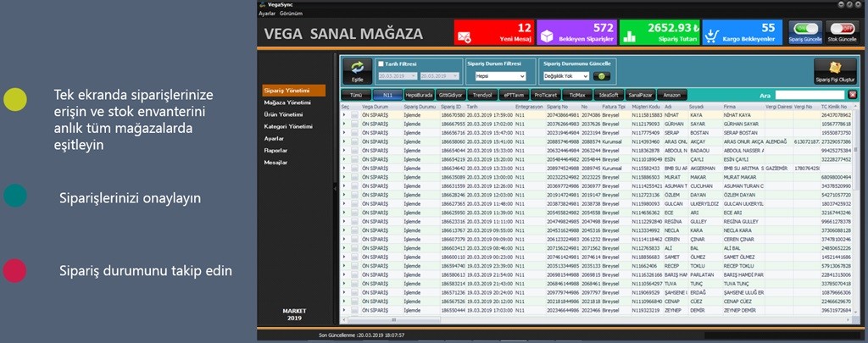
Task: Select Mağaza Yönetimi in the sidebar
Action: coord(287,103)
